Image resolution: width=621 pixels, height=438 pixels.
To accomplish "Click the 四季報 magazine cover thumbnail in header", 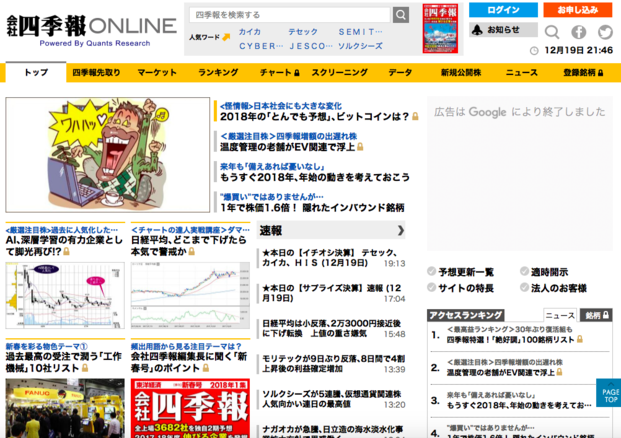I will pos(440,29).
